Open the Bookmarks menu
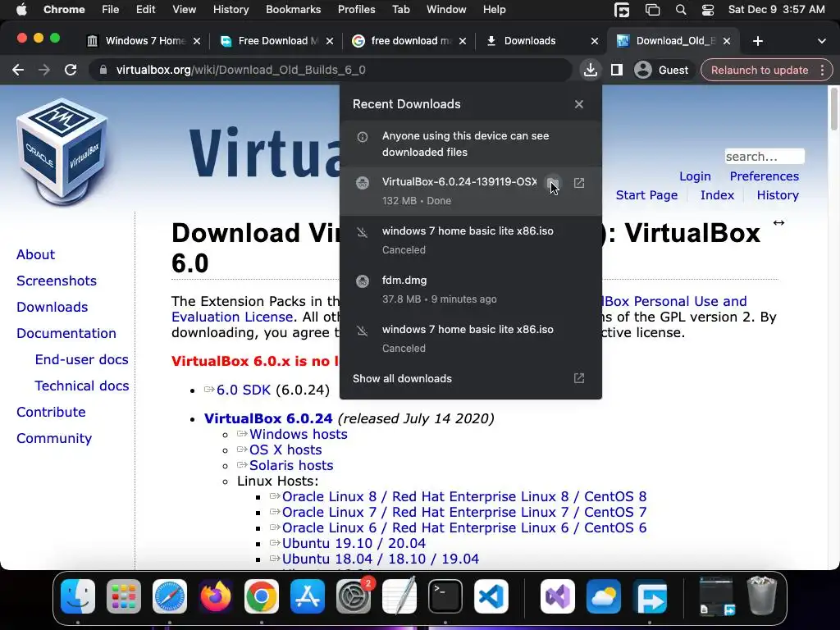This screenshot has width=840, height=630. (x=293, y=10)
